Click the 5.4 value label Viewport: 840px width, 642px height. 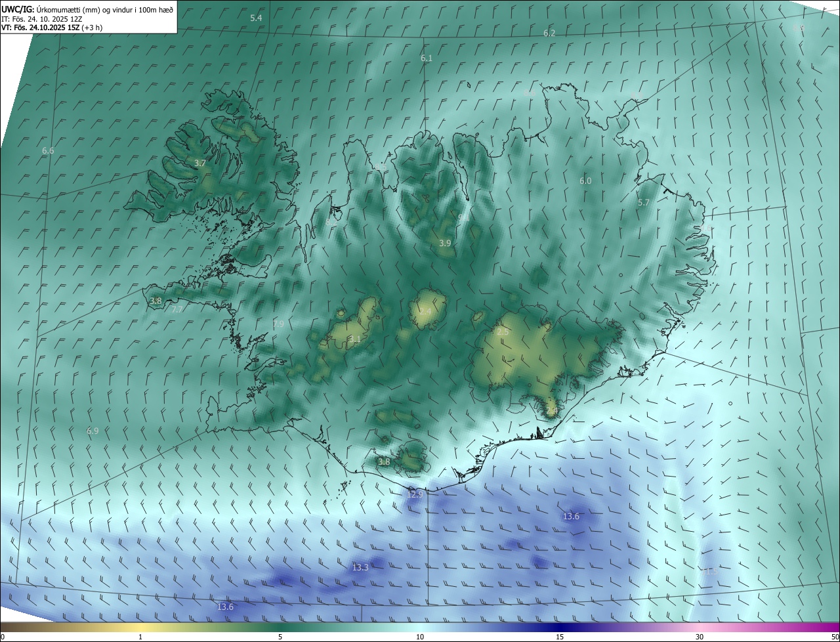tap(256, 18)
